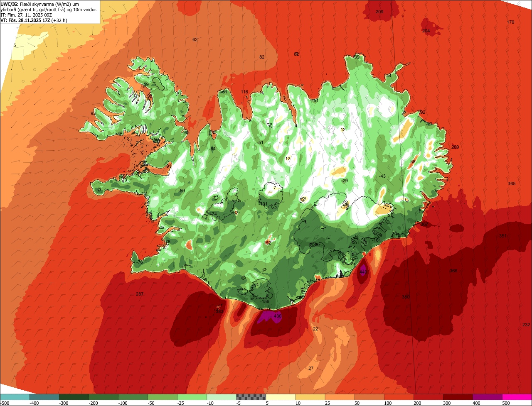Select the orange legend swatch between 25 and 50
532x406 pixels.
click(x=340, y=397)
